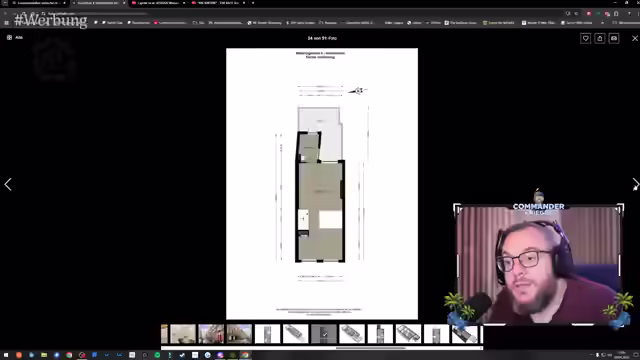
Task: Click the icon right of the share button
Action: click(x=614, y=38)
